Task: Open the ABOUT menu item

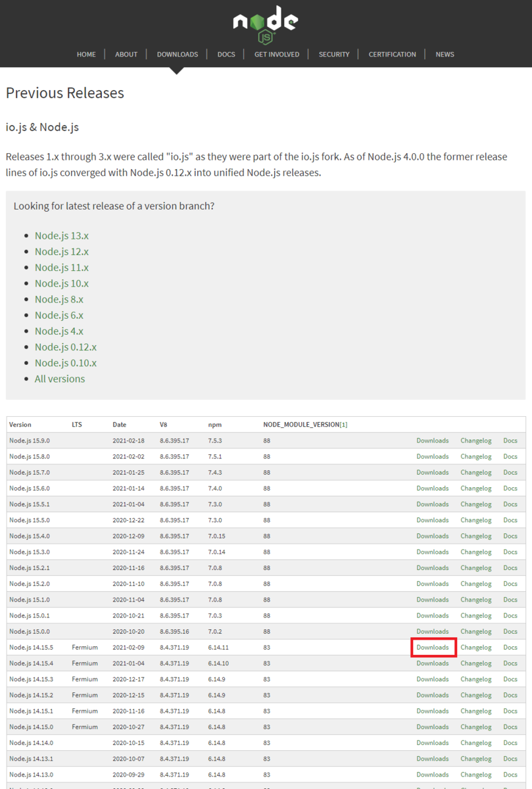Action: (x=126, y=55)
